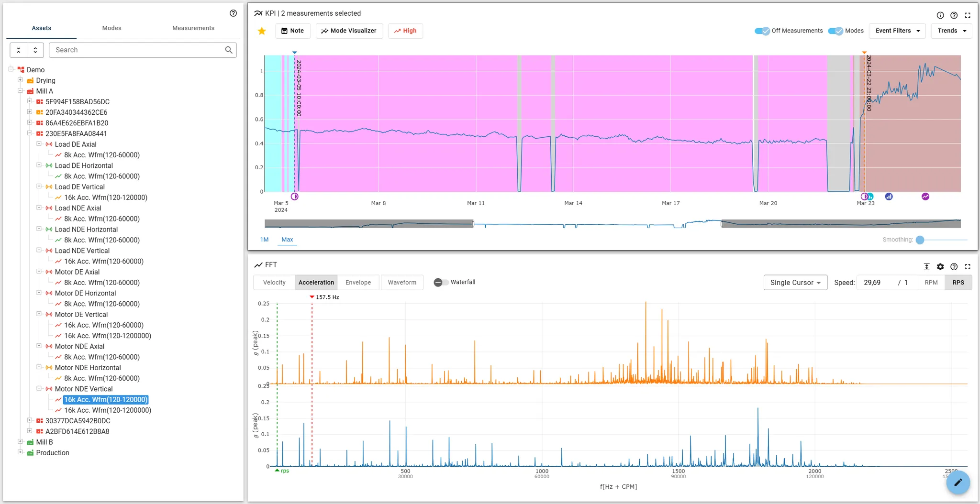Open KPI panel info icon
980x504 pixels.
point(940,15)
